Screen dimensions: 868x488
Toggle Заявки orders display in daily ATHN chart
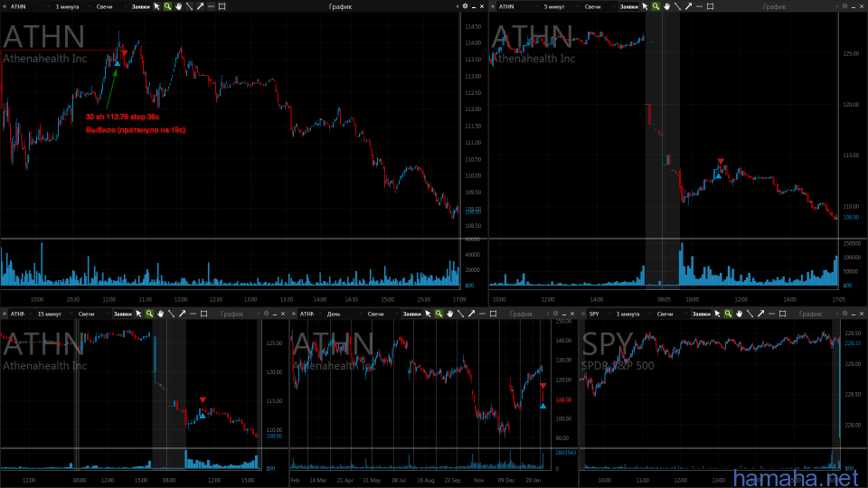pyautogui.click(x=412, y=314)
